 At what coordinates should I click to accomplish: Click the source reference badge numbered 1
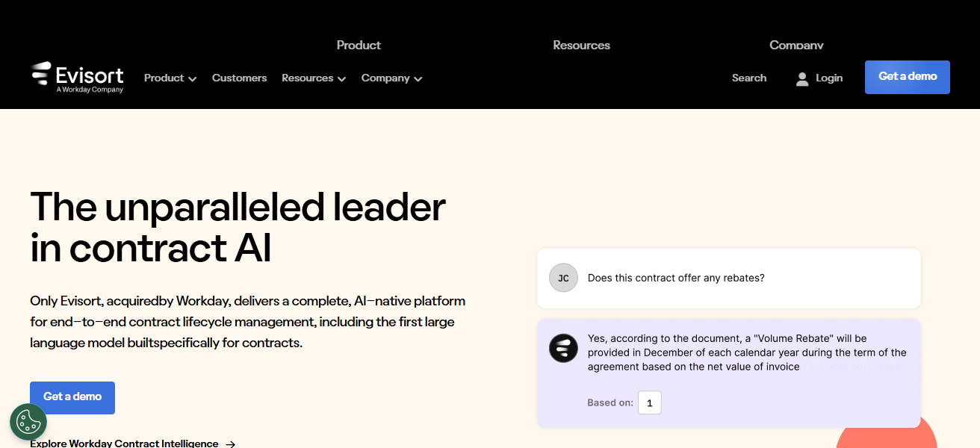coord(649,403)
